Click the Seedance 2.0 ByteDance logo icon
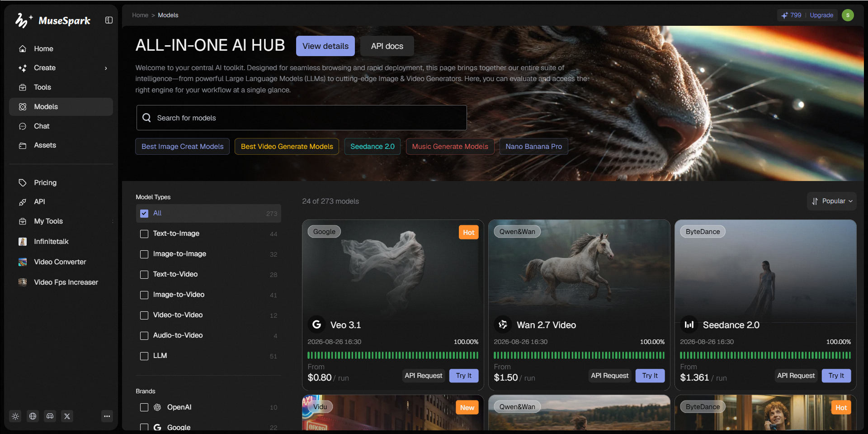This screenshot has width=868, height=434. (x=689, y=324)
